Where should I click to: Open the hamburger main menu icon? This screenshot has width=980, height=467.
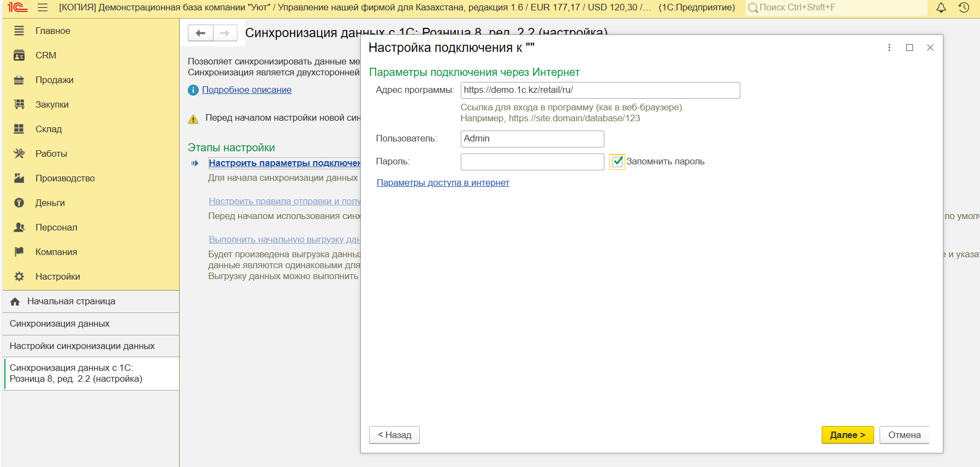coord(43,8)
